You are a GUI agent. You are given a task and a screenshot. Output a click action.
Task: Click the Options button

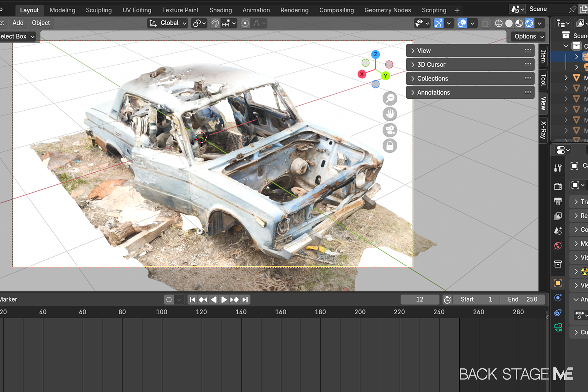click(x=529, y=36)
